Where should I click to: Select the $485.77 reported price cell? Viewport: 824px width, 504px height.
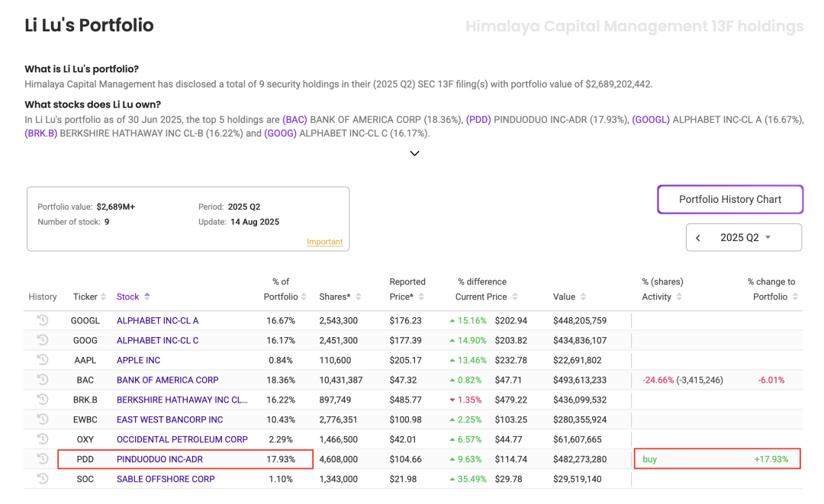(405, 400)
